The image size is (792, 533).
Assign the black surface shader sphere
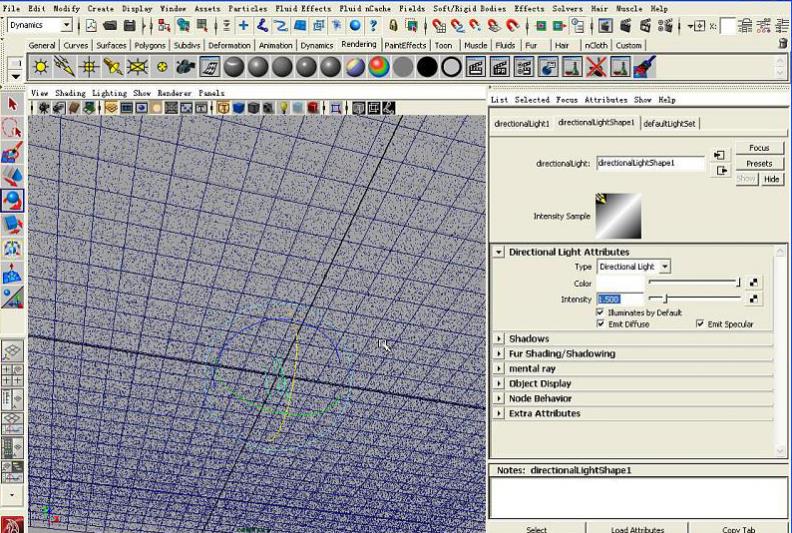tap(427, 67)
